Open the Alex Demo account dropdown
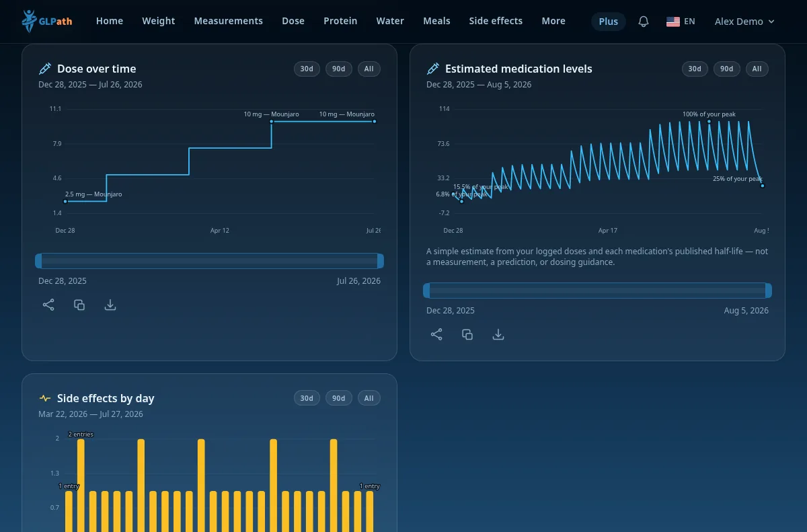 pos(744,22)
